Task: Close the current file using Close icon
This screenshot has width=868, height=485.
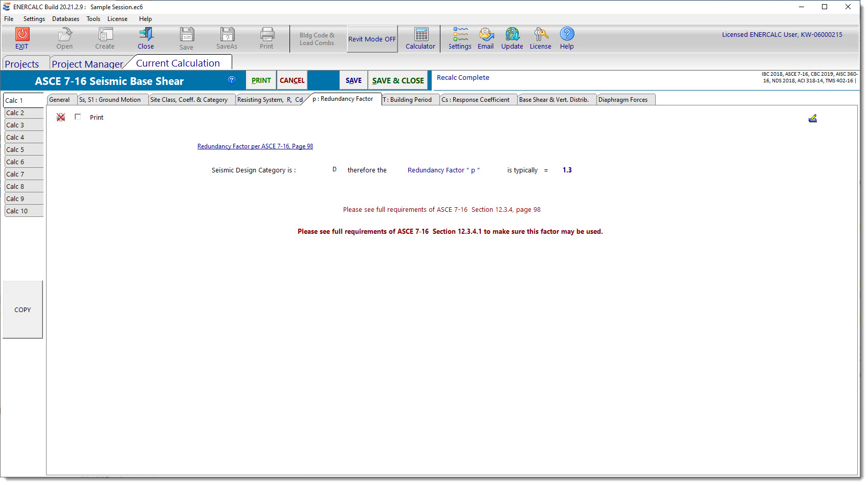Action: pyautogui.click(x=146, y=34)
